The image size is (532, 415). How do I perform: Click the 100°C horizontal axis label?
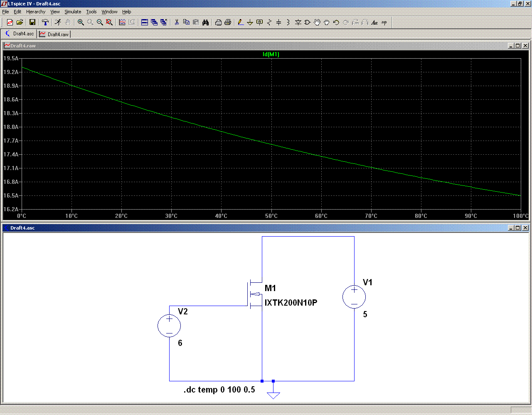click(x=521, y=216)
